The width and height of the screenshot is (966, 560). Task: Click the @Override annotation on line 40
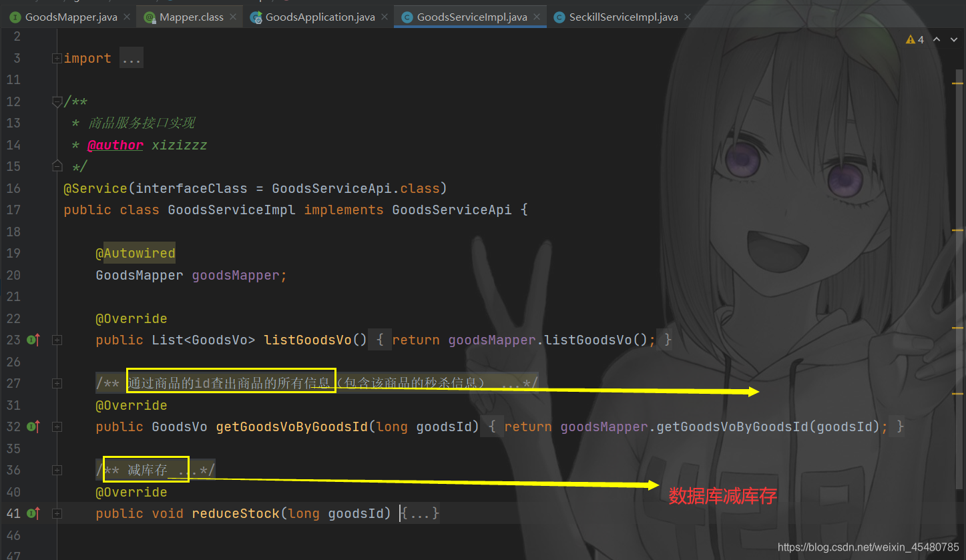click(132, 493)
